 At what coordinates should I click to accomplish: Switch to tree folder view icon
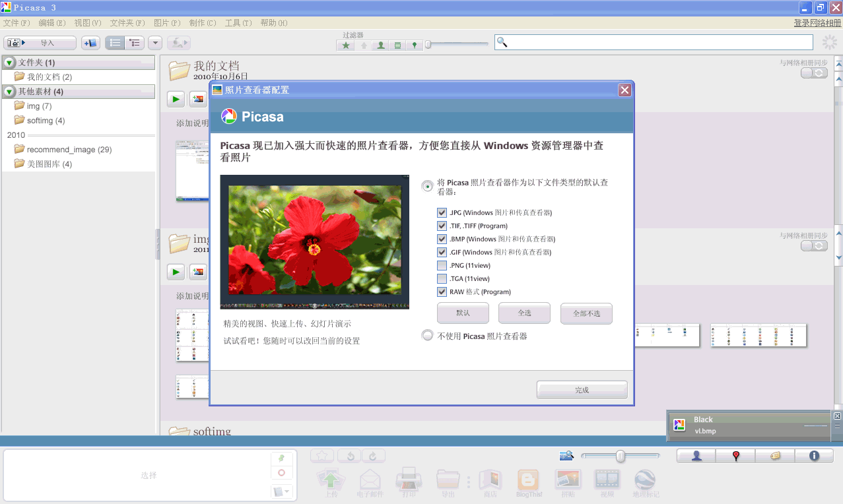pyautogui.click(x=135, y=43)
